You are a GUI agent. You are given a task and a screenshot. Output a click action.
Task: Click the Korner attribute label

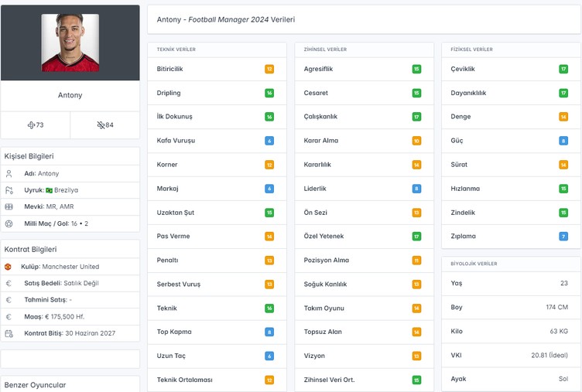tap(167, 165)
